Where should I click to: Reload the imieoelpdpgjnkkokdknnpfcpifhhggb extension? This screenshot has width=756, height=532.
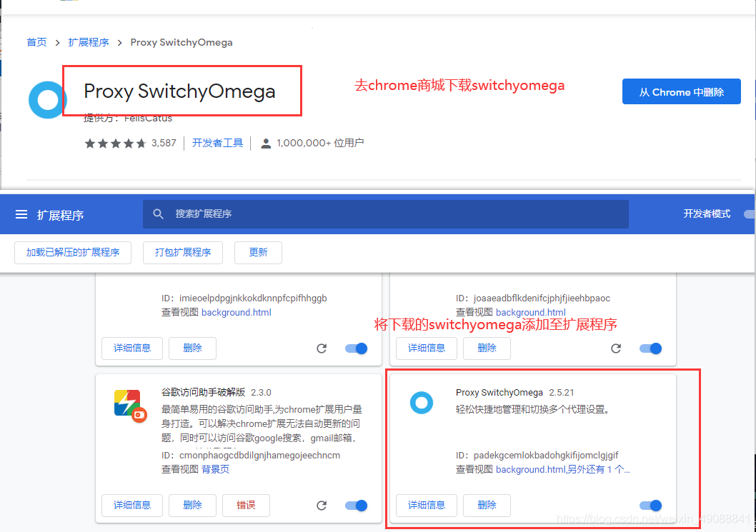[x=322, y=348]
